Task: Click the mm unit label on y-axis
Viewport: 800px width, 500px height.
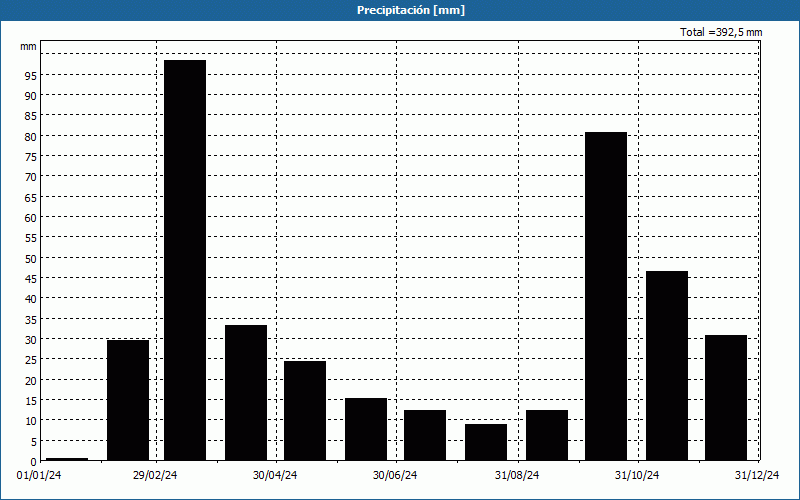Action: (x=28, y=46)
